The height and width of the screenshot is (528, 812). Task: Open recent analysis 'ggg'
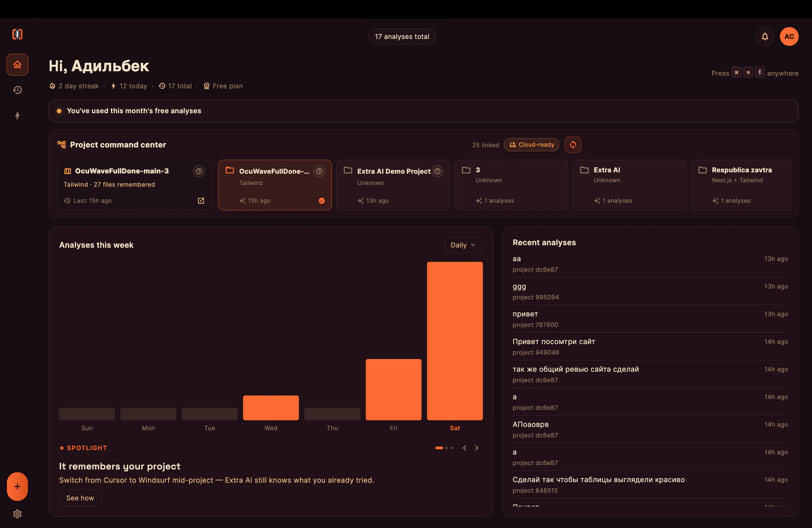click(x=650, y=291)
